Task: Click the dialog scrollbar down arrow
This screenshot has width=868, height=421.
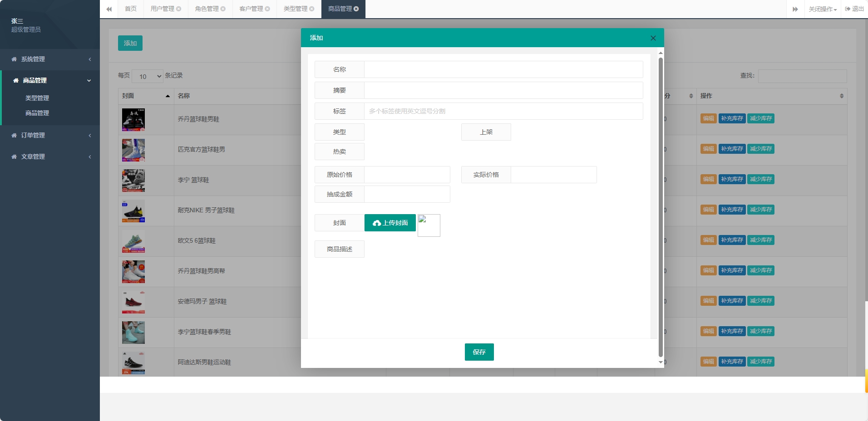Action: coord(661,362)
